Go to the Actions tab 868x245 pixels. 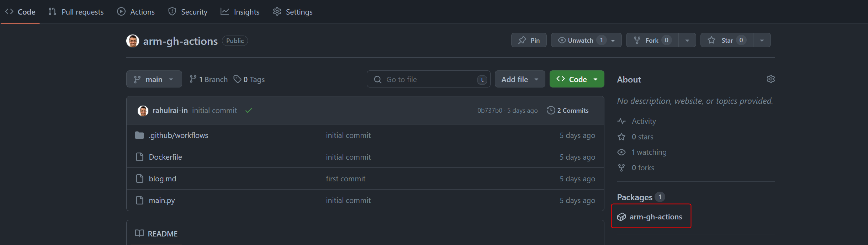136,12
